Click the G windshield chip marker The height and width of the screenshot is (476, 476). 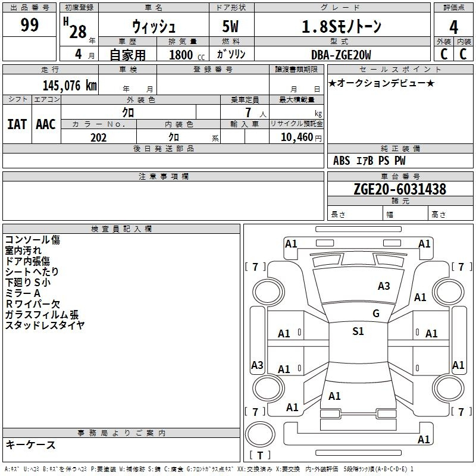click(x=375, y=314)
